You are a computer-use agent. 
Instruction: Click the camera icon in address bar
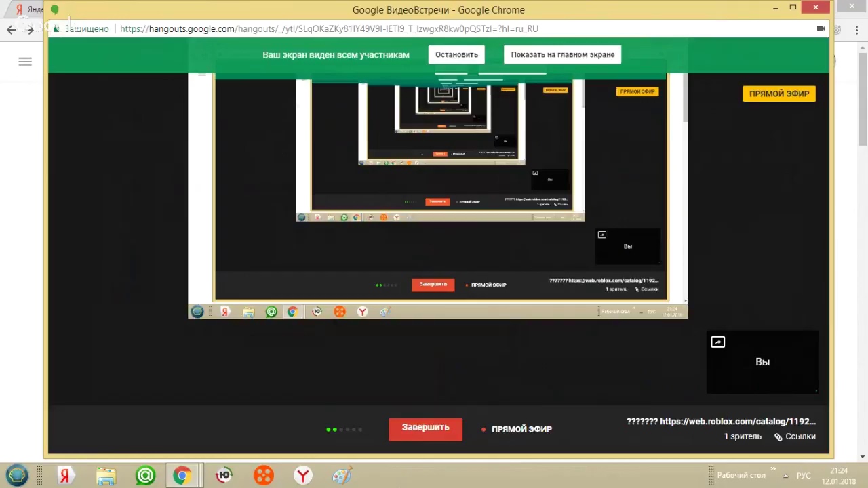tap(821, 28)
